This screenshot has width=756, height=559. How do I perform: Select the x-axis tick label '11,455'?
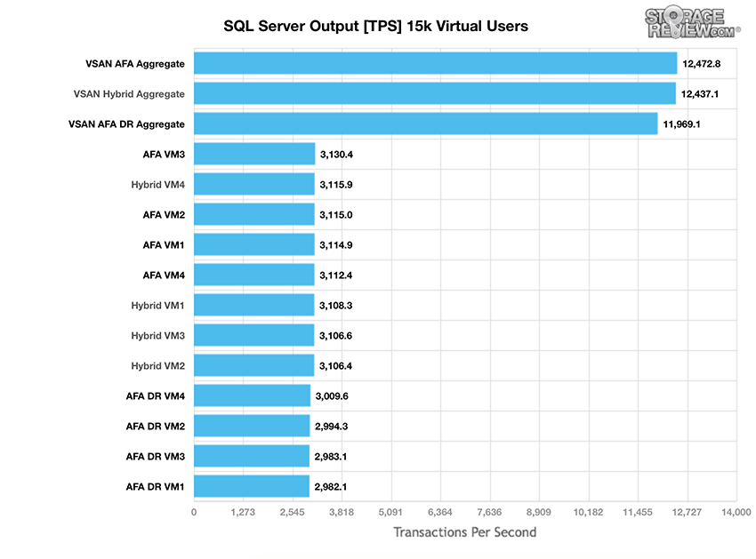(638, 512)
